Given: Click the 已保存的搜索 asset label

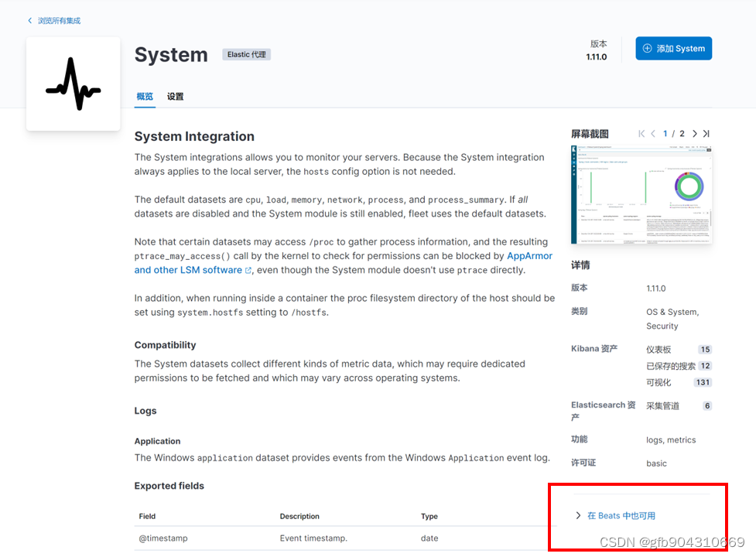Looking at the screenshot, I should point(671,366).
